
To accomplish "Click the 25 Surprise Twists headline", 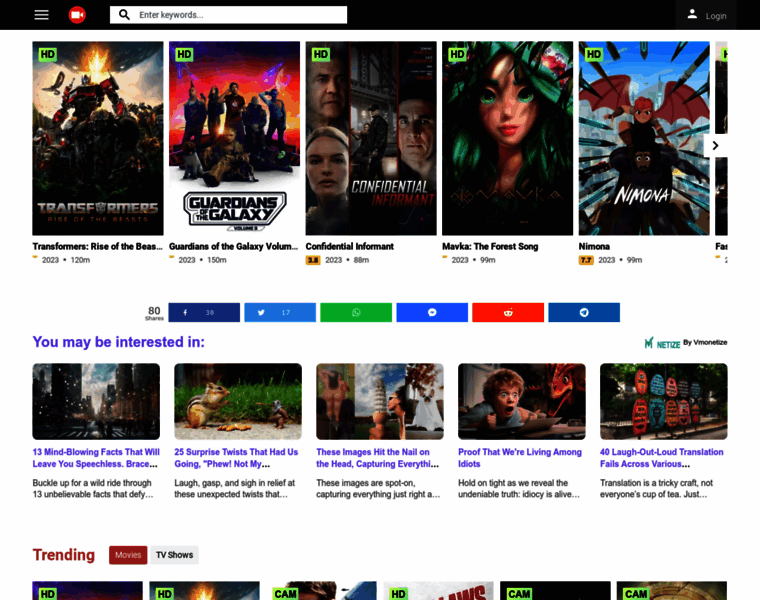I will click(x=237, y=458).
